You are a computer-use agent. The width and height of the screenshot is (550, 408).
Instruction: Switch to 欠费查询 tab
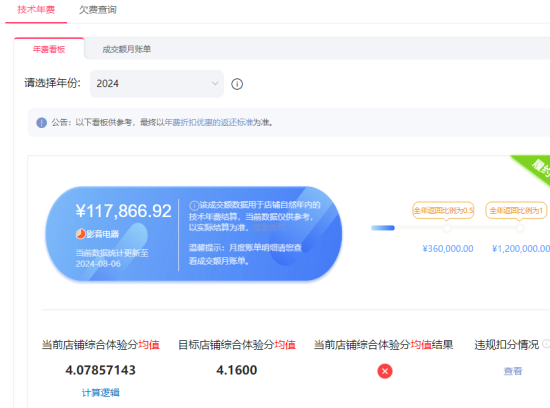coord(98,10)
